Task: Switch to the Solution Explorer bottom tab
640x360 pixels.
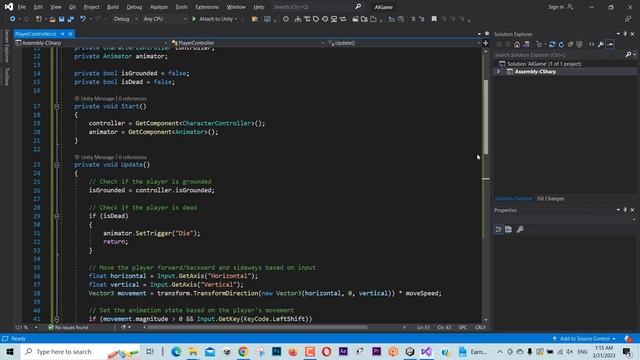Action: pyautogui.click(x=513, y=199)
